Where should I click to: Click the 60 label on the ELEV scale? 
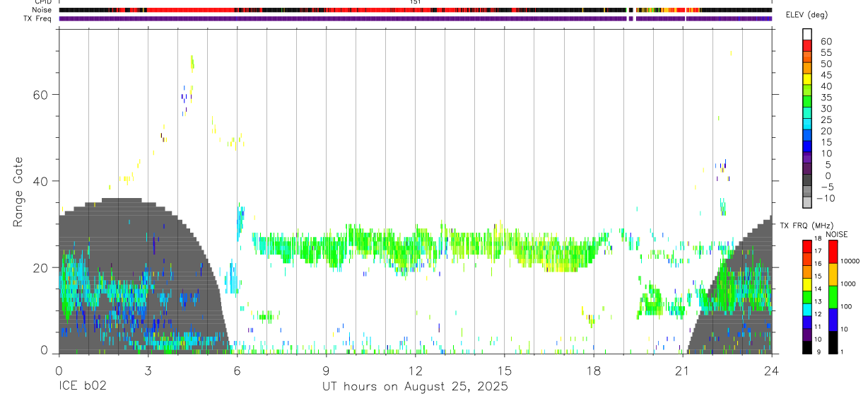click(x=826, y=41)
